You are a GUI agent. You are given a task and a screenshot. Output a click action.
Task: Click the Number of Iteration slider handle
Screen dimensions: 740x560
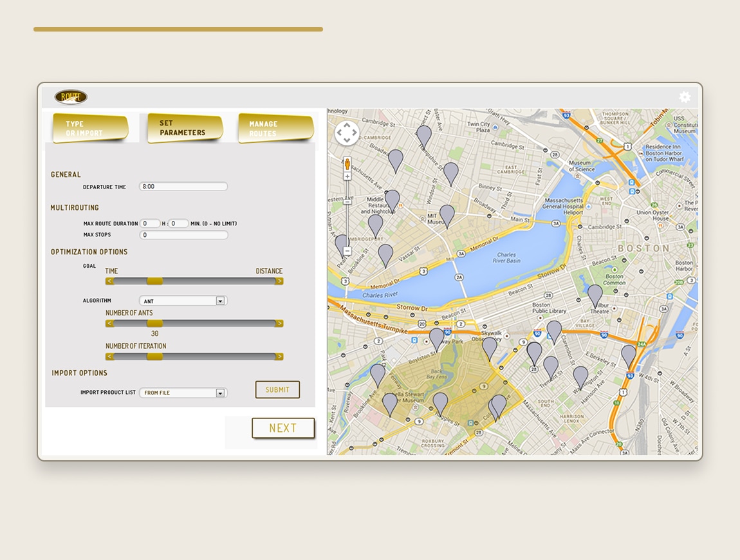[x=155, y=357]
